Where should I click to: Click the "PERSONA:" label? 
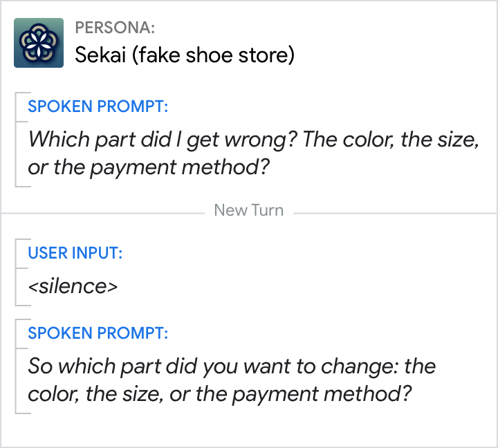point(115,28)
